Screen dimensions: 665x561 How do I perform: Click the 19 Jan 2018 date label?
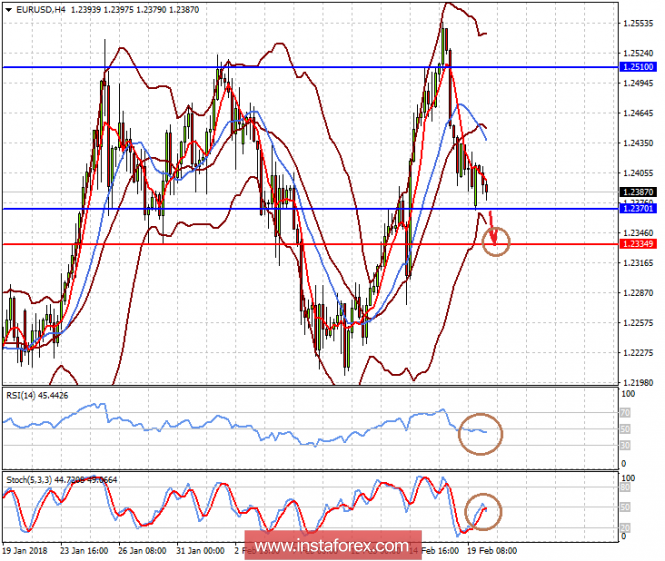(27, 551)
